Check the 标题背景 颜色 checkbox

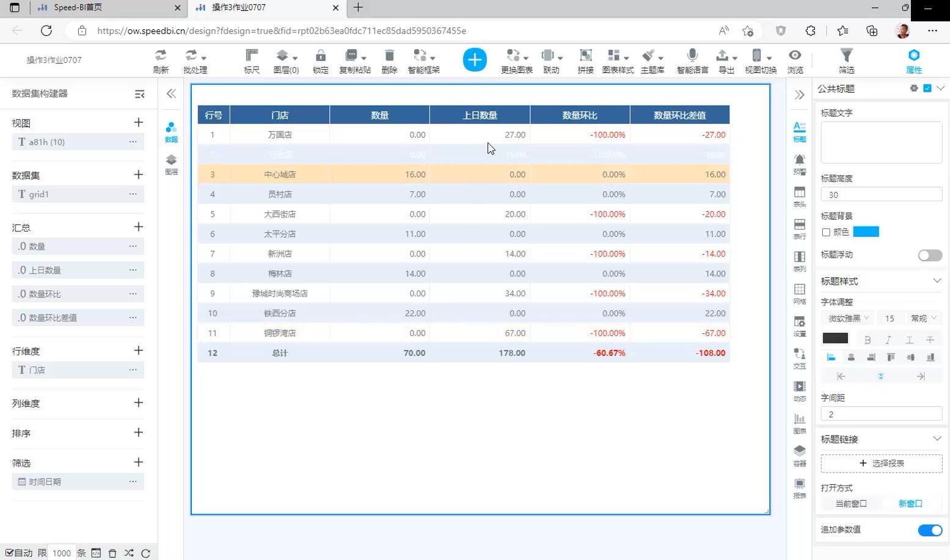pyautogui.click(x=826, y=232)
